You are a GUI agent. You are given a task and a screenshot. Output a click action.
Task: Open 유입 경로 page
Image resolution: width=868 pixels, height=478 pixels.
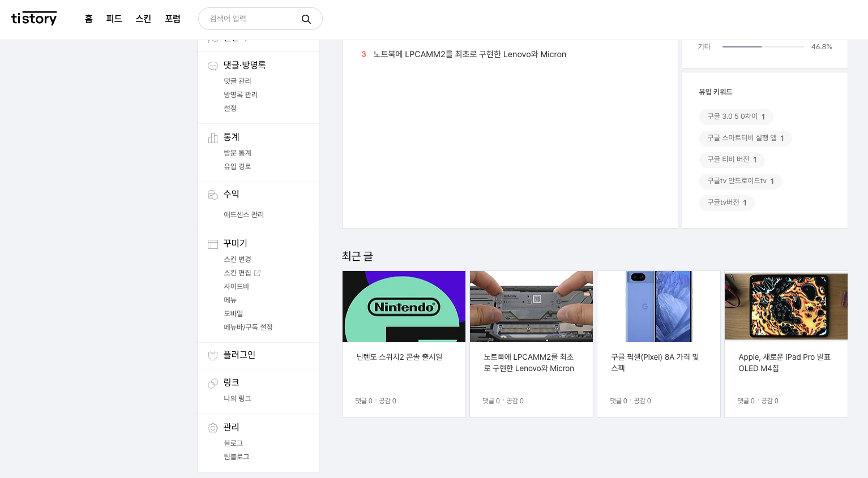pyautogui.click(x=237, y=166)
